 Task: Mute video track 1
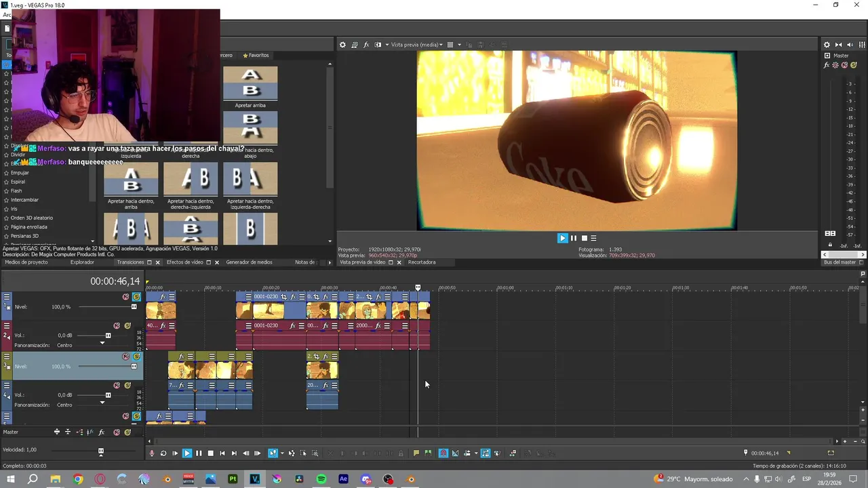click(125, 297)
